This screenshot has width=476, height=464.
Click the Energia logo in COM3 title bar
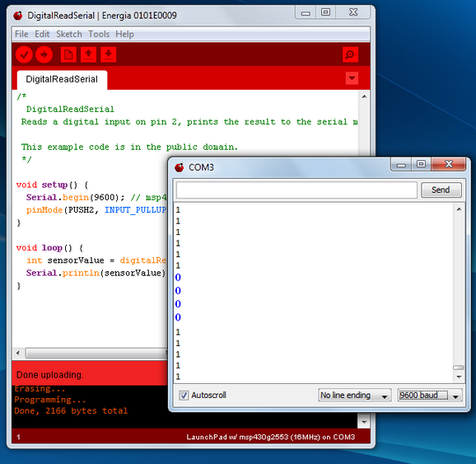[x=179, y=167]
